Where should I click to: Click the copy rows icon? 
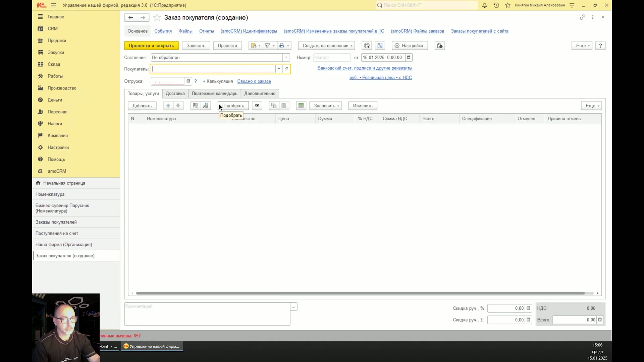click(x=274, y=106)
